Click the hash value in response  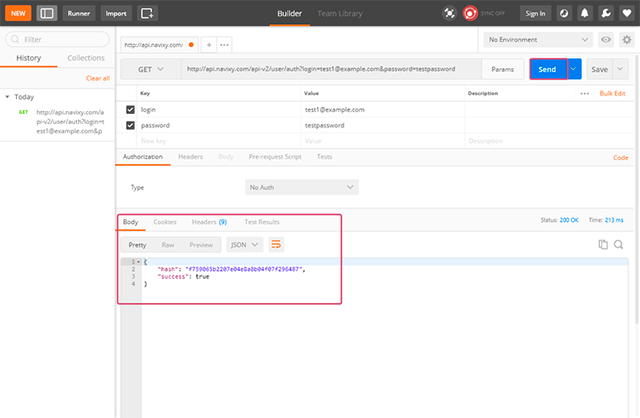[244, 269]
